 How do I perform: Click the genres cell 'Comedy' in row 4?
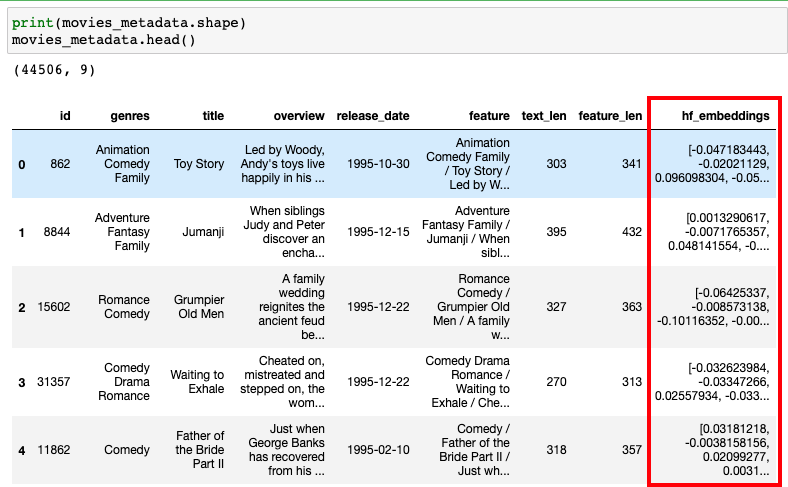pos(127,449)
